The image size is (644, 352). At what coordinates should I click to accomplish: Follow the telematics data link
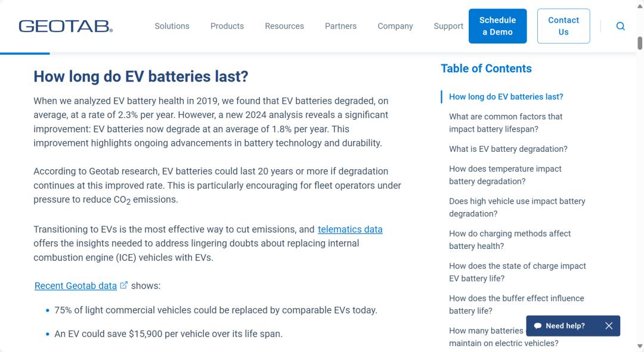[x=350, y=229]
